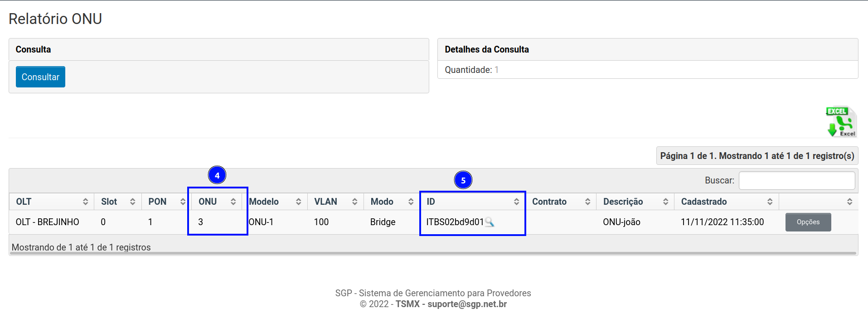Open the Opções dropdown for the ONU row

click(x=808, y=222)
